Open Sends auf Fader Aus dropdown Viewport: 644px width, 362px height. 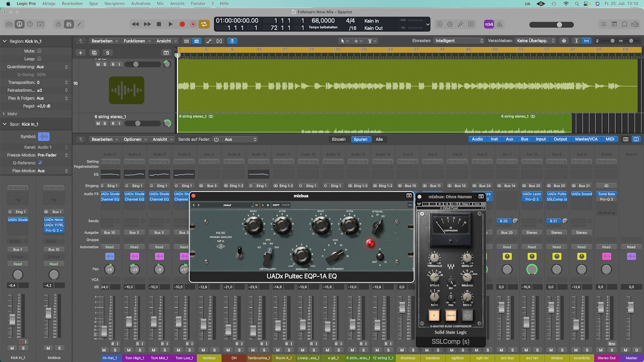click(240, 140)
